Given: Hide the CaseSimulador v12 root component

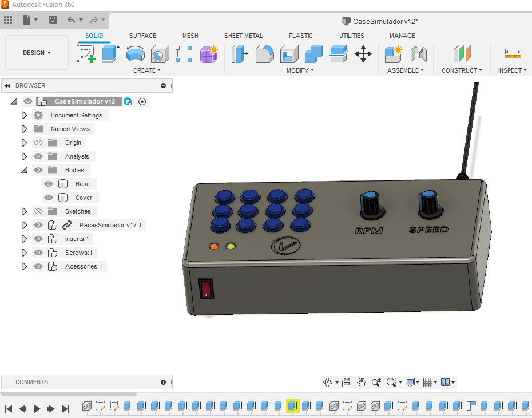Looking at the screenshot, I should point(28,101).
